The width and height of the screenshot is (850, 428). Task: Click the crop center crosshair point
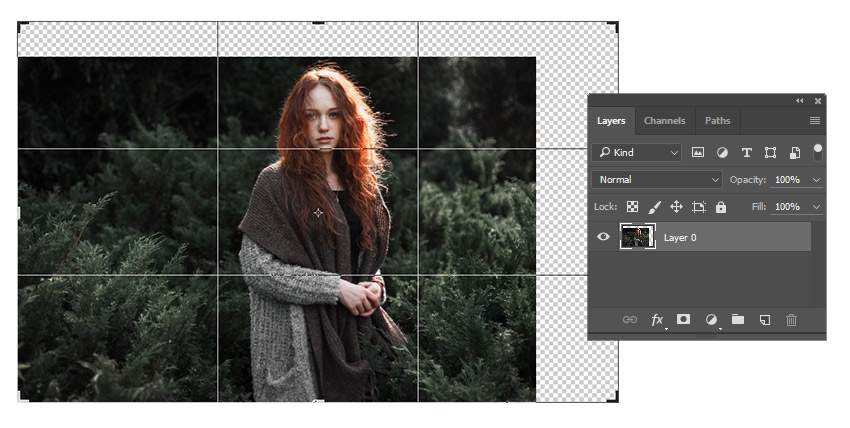318,213
